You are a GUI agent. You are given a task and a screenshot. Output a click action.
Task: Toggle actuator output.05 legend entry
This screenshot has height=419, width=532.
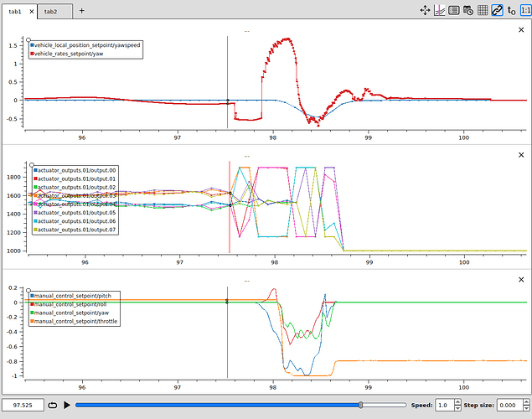coord(75,213)
